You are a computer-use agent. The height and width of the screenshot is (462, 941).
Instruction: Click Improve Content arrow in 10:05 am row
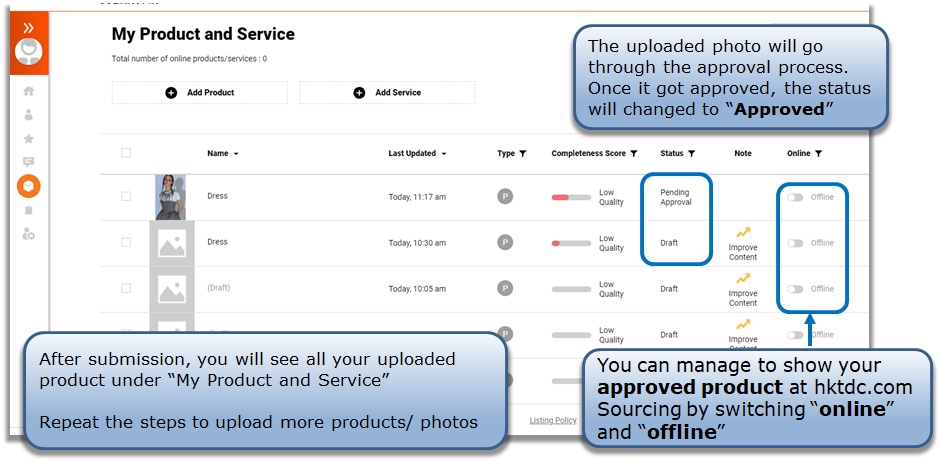click(743, 278)
